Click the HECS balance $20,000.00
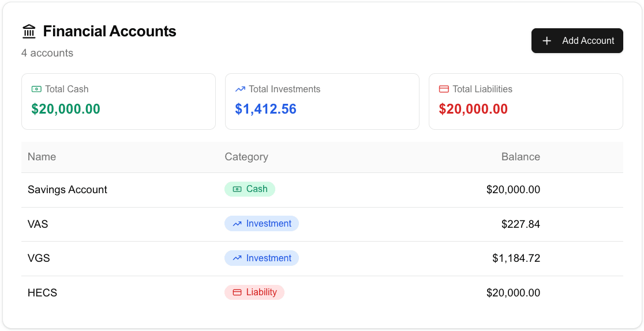 (x=514, y=293)
